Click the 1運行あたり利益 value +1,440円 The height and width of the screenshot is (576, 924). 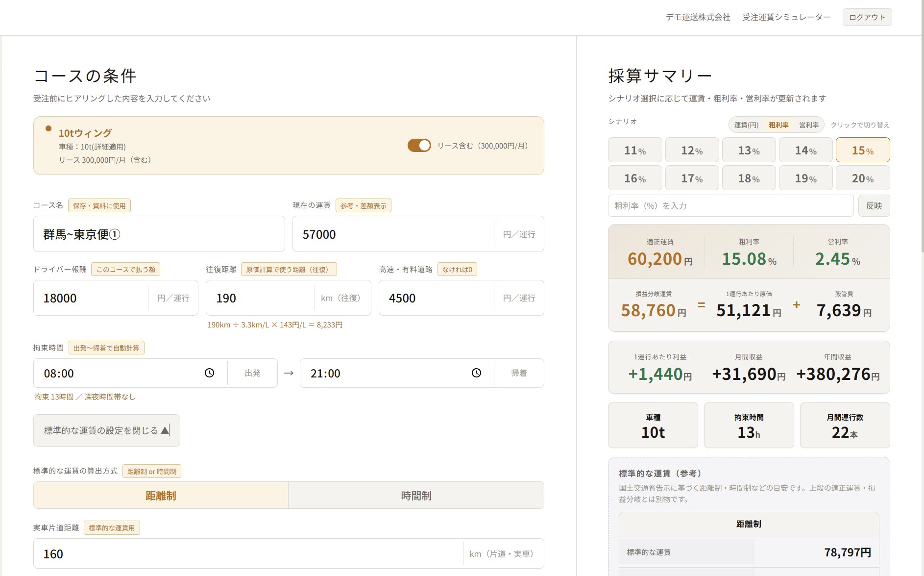(x=660, y=374)
